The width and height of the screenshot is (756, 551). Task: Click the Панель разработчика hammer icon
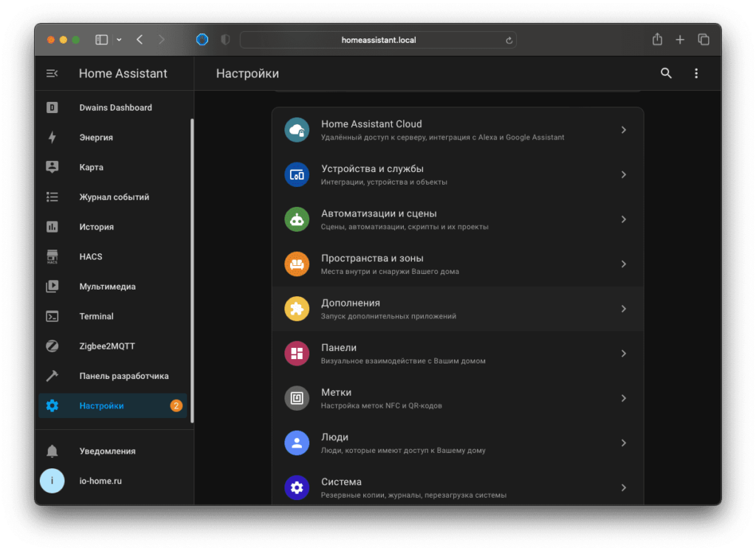coord(52,376)
